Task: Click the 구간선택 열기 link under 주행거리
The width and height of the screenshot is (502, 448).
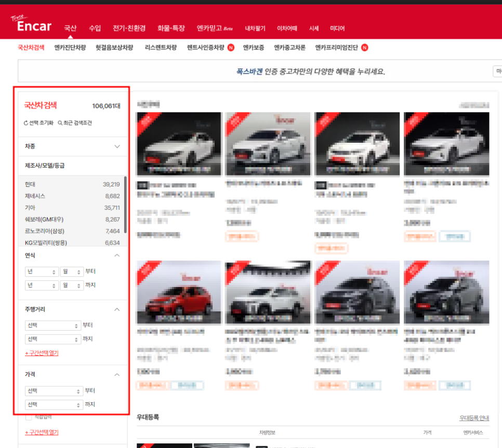Action: [x=42, y=353]
